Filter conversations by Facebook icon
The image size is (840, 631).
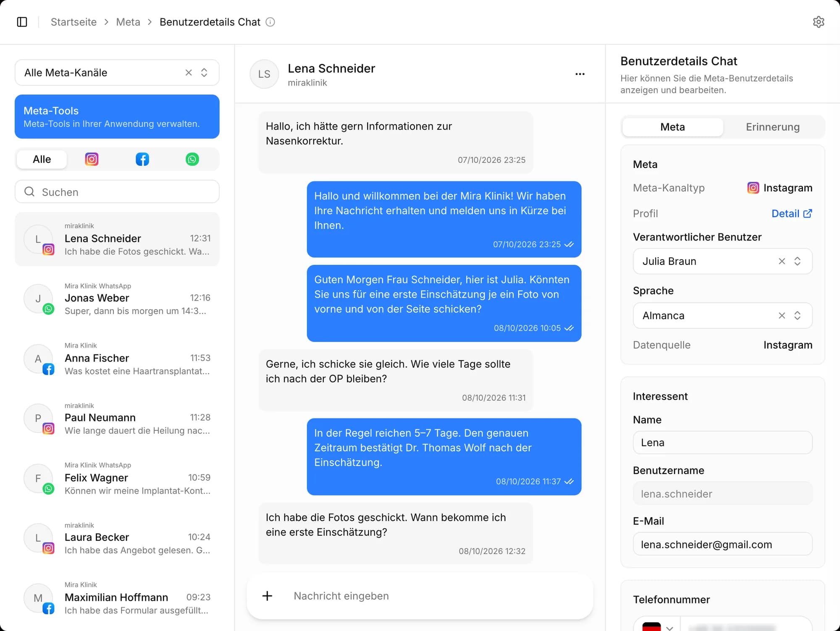[142, 159]
